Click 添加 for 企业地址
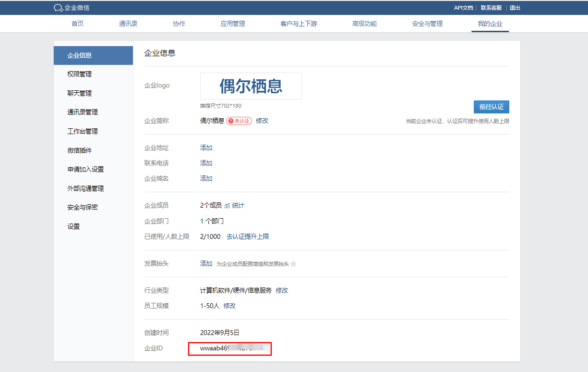 206,148
